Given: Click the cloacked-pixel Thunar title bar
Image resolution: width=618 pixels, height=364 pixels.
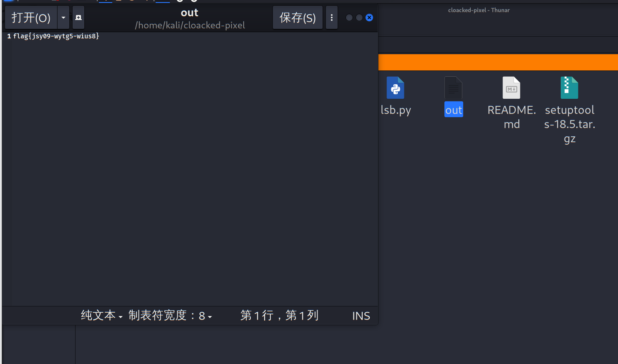Looking at the screenshot, I should click(x=479, y=10).
